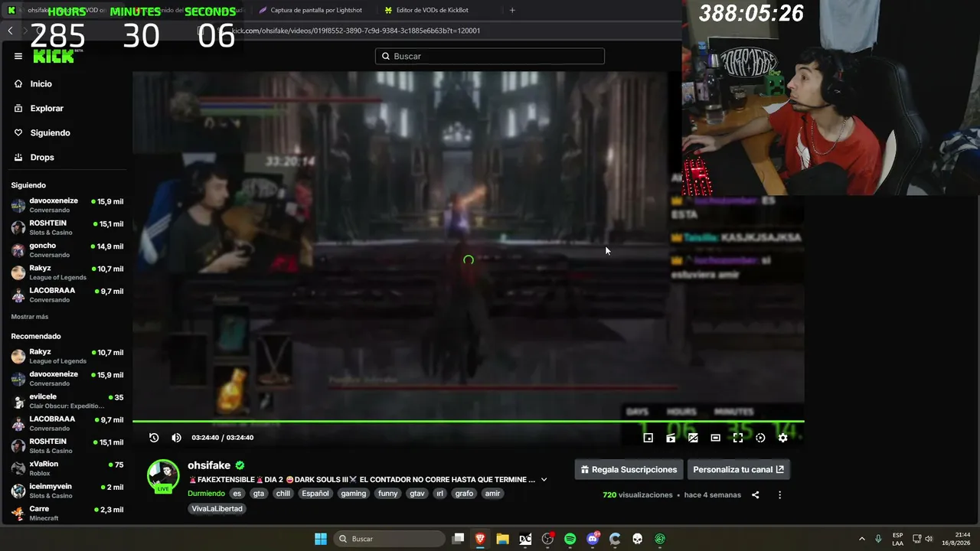This screenshot has height=551, width=980.
Task: Open eviicele channel in Recomendado
Action: [67, 401]
